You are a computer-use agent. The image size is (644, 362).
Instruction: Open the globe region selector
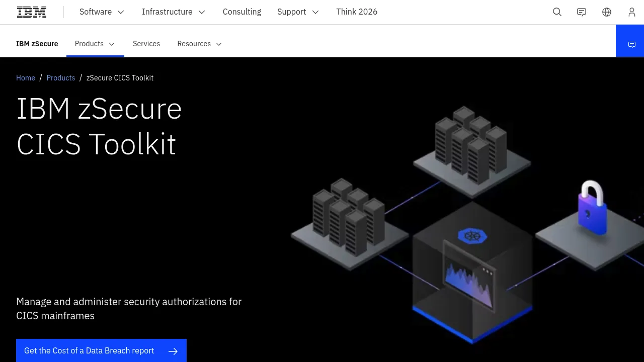pyautogui.click(x=607, y=12)
